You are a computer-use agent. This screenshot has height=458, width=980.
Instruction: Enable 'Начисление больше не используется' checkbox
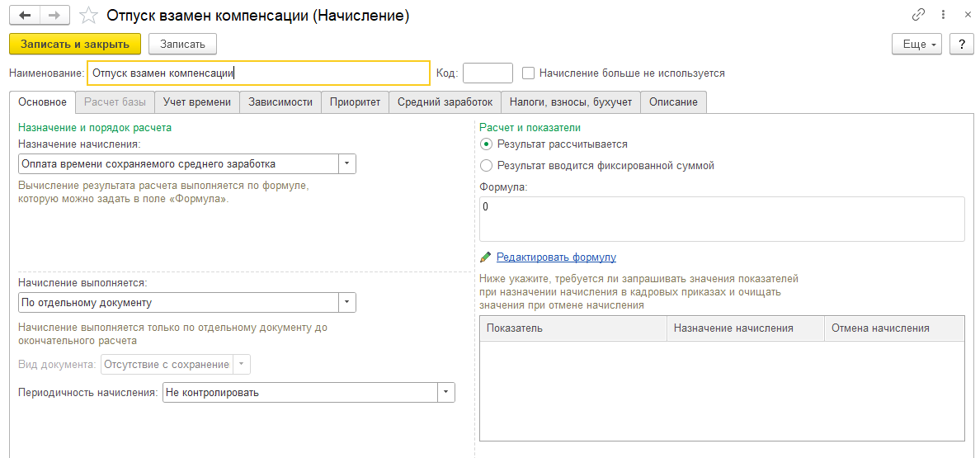click(x=529, y=73)
